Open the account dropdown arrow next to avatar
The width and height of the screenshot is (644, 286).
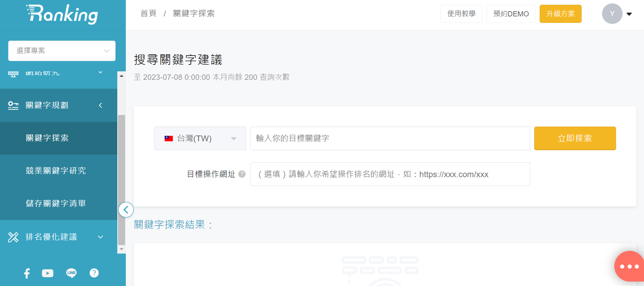pyautogui.click(x=629, y=14)
